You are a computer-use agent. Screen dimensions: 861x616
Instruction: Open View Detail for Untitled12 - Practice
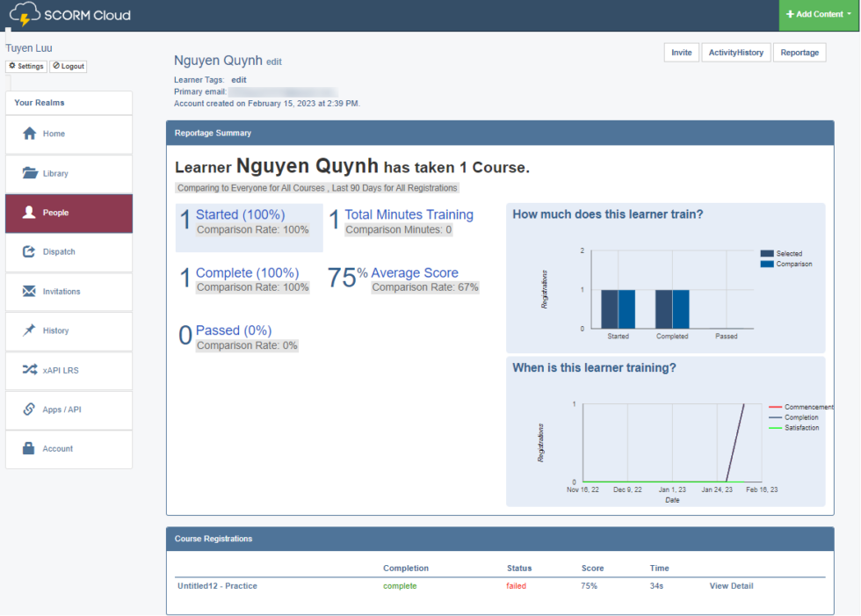[x=731, y=585]
